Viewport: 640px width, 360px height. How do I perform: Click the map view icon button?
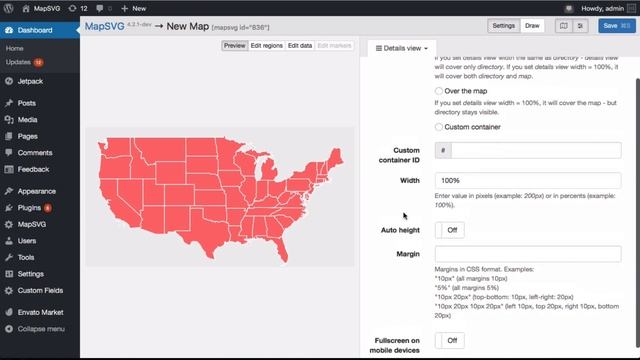(564, 26)
